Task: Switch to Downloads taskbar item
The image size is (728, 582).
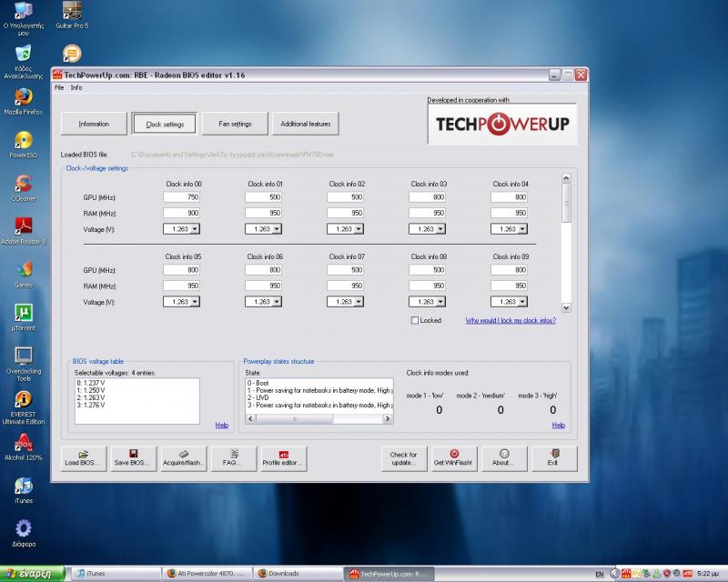Action: (298, 574)
